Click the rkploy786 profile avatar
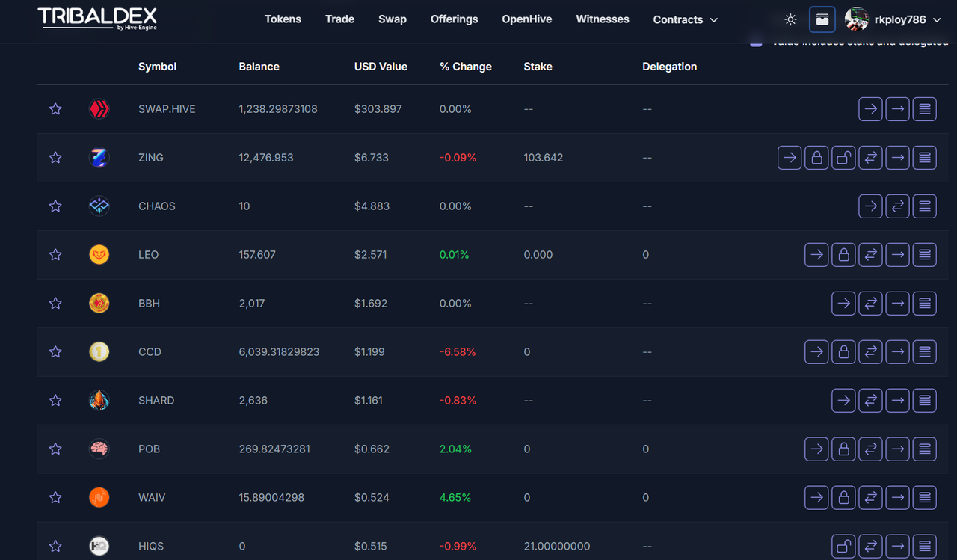This screenshot has width=957, height=560. pos(857,19)
